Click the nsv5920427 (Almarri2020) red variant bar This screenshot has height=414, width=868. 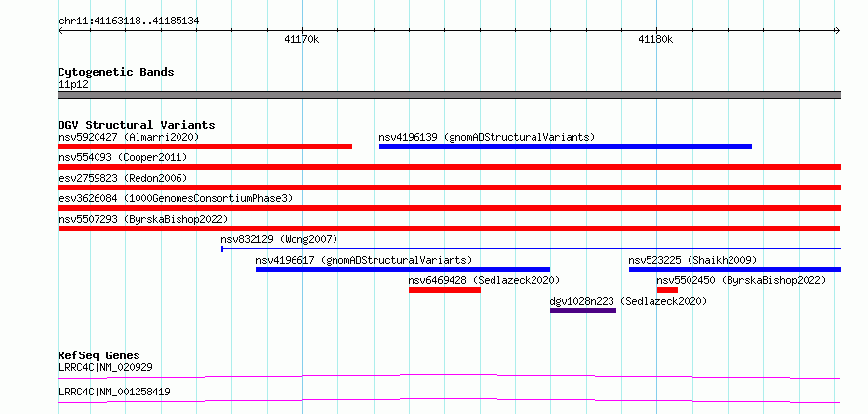205,146
